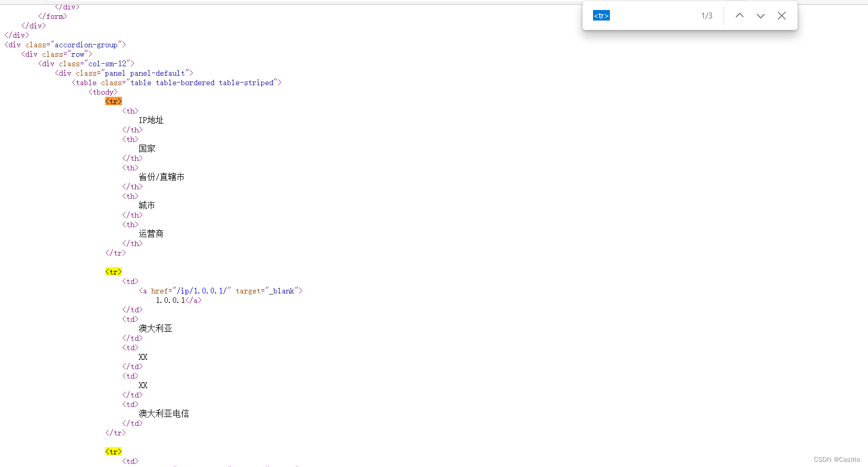
Task: Click the header text 城市
Action: pyautogui.click(x=147, y=206)
